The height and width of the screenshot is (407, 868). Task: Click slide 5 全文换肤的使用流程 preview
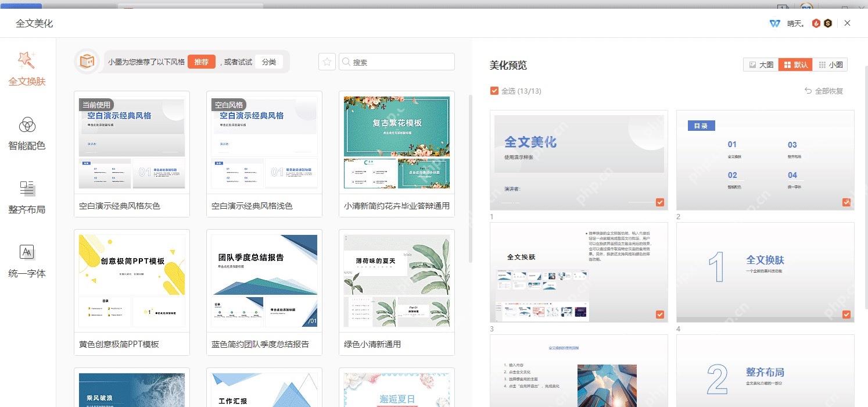click(x=579, y=371)
